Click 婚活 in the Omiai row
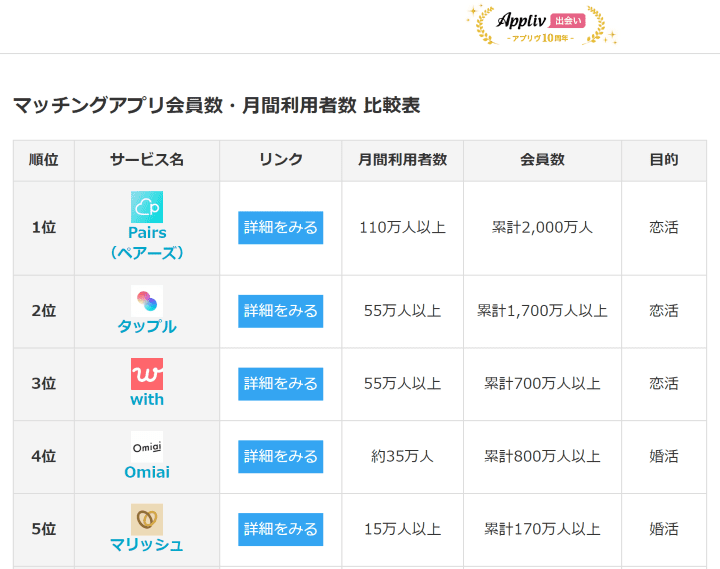 pyautogui.click(x=664, y=456)
